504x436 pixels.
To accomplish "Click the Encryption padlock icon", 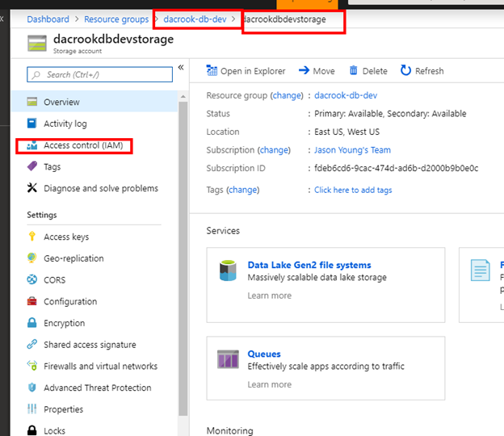I will pos(31,323).
